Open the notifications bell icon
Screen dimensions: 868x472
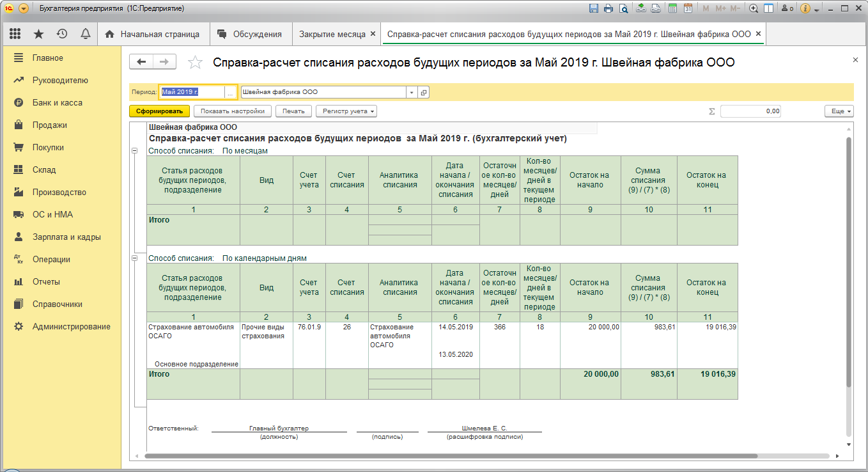pos(85,34)
